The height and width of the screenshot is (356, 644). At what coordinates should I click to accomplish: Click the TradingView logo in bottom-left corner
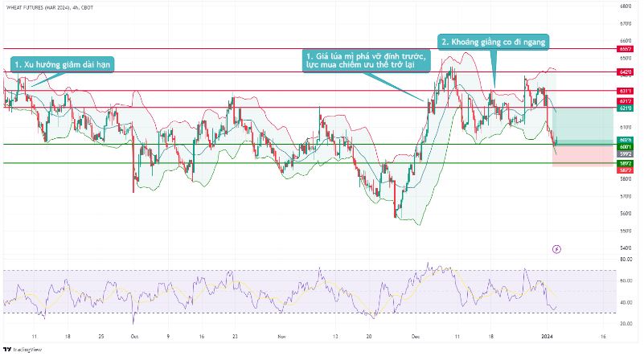tap(23, 350)
